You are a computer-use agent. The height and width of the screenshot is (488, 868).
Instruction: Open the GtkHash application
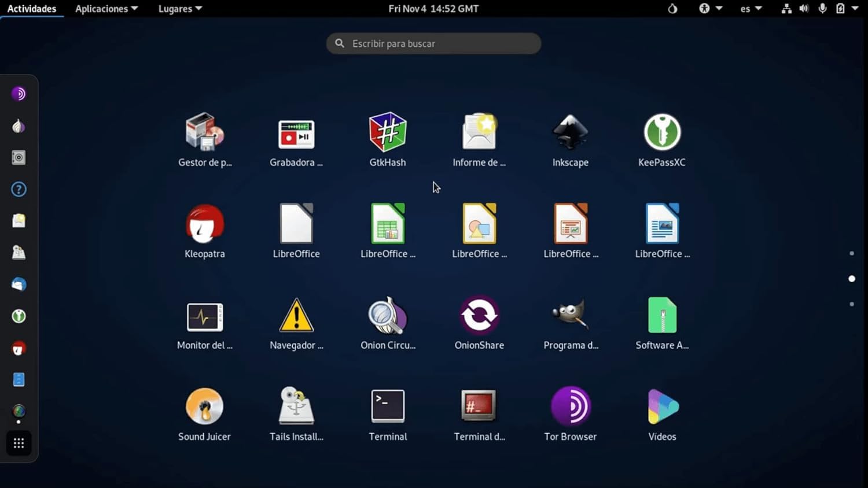(388, 132)
